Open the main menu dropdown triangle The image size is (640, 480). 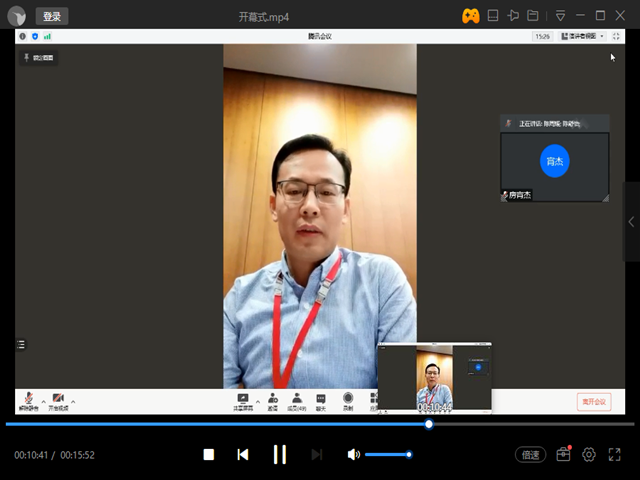coord(560,15)
